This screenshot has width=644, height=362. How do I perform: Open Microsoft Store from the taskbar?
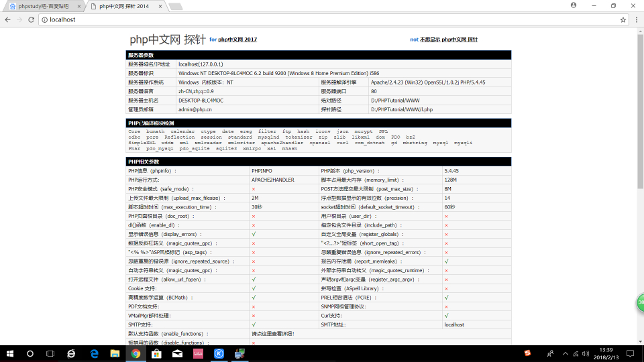(156, 353)
